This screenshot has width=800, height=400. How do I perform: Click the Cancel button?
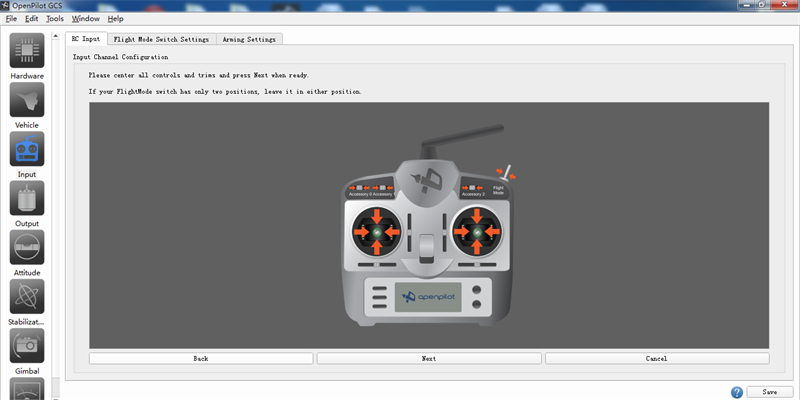click(x=657, y=359)
